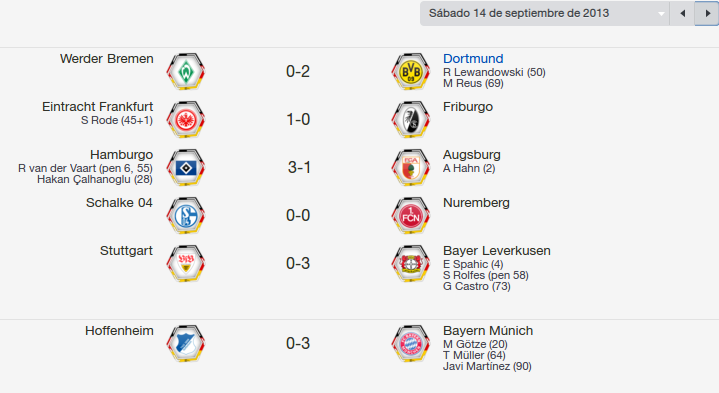The image size is (719, 393).
Task: Select the Hoffenheim 0-3 score
Action: click(x=298, y=343)
